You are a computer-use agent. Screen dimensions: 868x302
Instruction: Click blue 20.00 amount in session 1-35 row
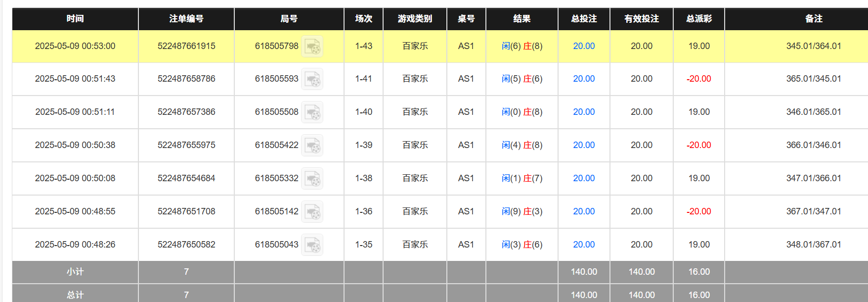pyautogui.click(x=584, y=245)
